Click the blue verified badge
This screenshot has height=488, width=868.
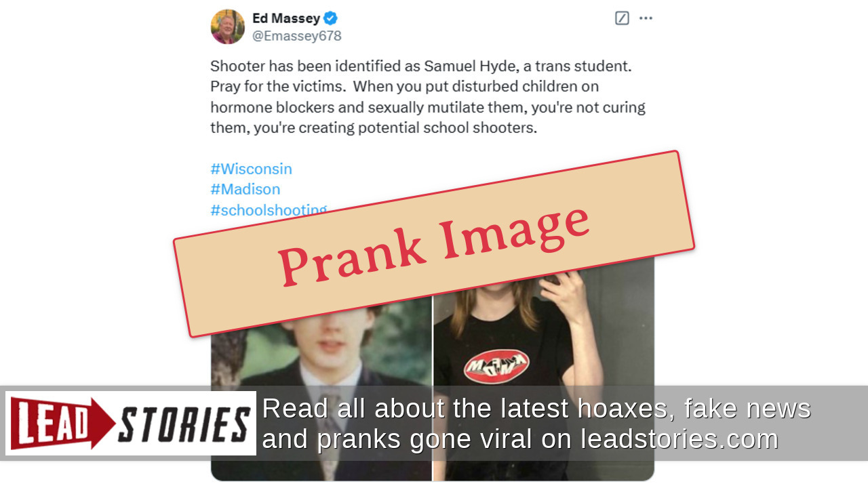click(330, 18)
